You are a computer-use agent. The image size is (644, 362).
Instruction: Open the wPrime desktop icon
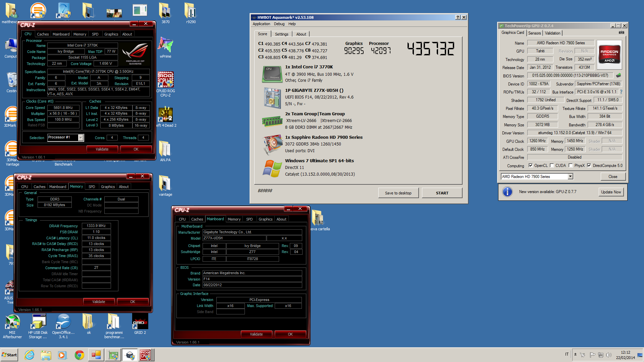coord(165,47)
